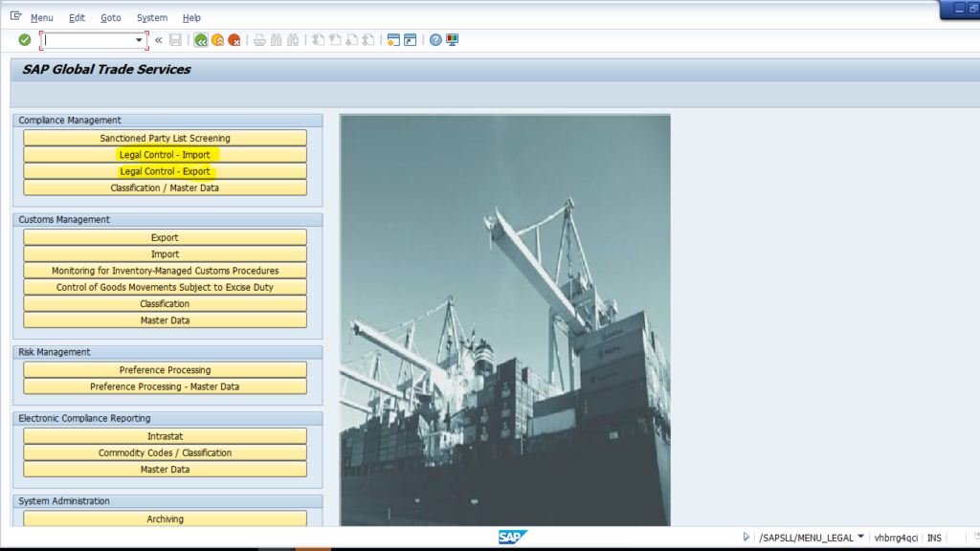Click the window menu icon left of Menu
The height and width of the screenshot is (551, 980).
(15, 16)
